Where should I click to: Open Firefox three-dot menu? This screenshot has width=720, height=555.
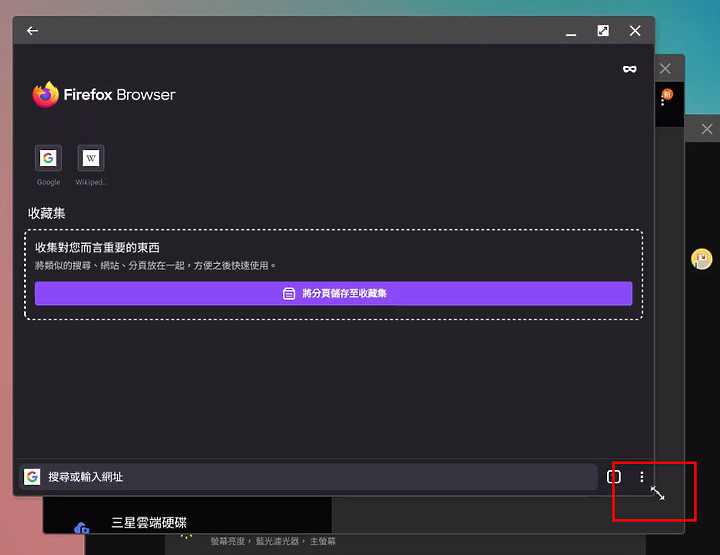tap(641, 477)
